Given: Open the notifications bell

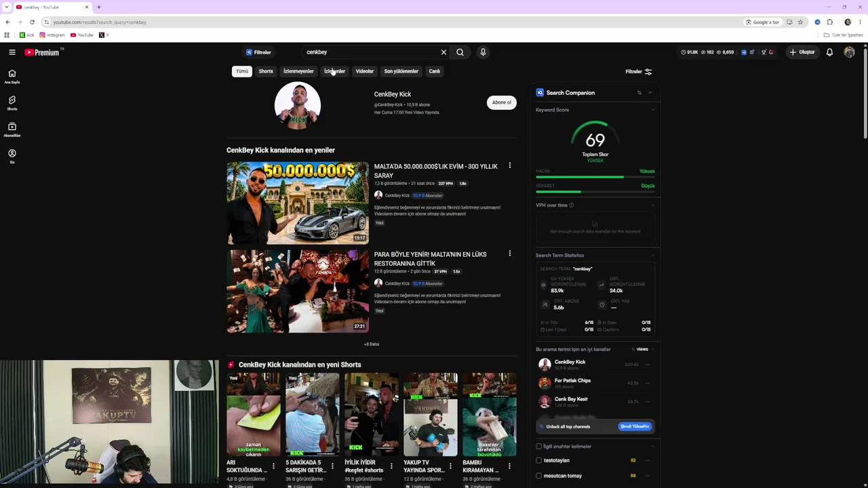Looking at the screenshot, I should coord(829,52).
